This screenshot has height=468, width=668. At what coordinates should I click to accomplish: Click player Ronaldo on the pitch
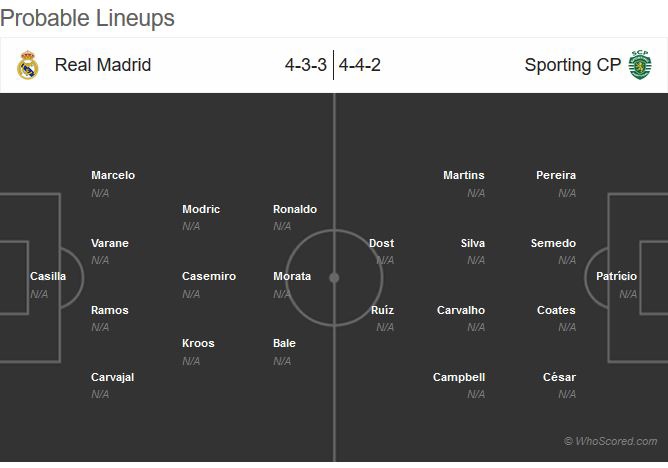coord(295,209)
